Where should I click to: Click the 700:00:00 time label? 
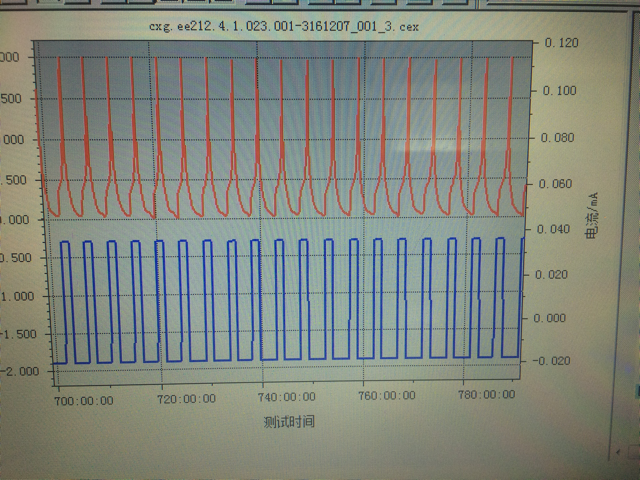pos(84,401)
